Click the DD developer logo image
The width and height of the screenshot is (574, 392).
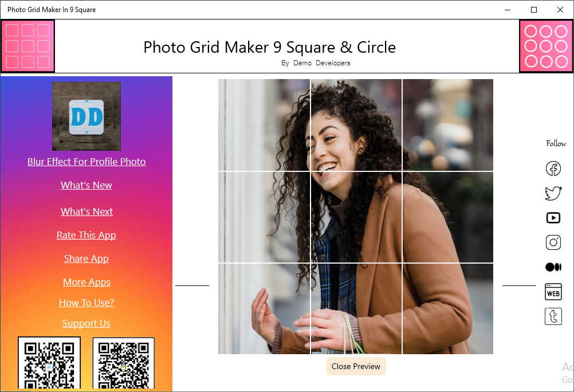click(87, 116)
